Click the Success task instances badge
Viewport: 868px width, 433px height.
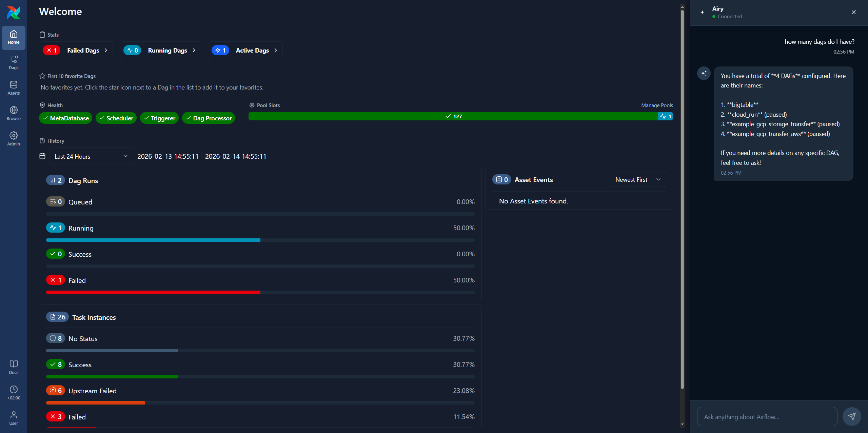[56, 365]
